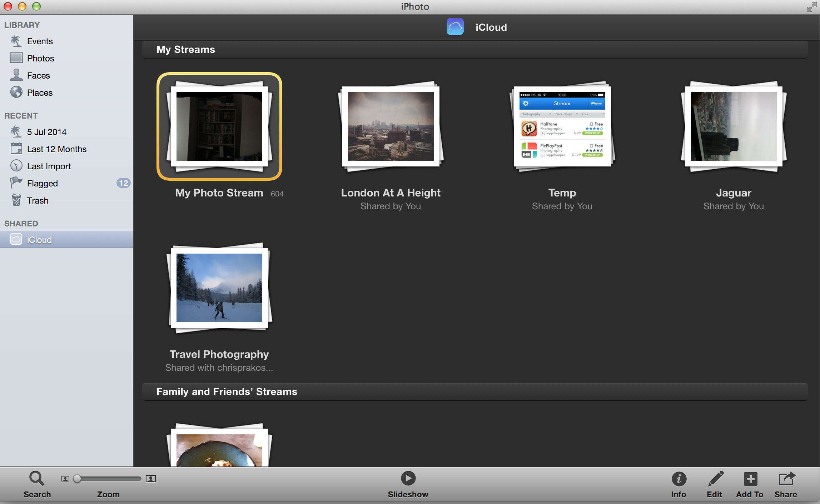This screenshot has height=504, width=820.
Task: Click the Flagged flag icon in sidebar
Action: (16, 183)
